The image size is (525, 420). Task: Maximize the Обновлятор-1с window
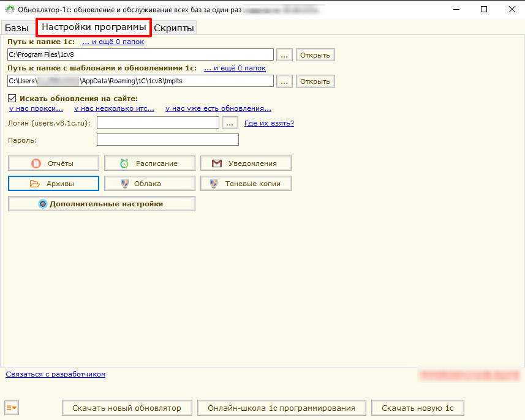[x=484, y=9]
